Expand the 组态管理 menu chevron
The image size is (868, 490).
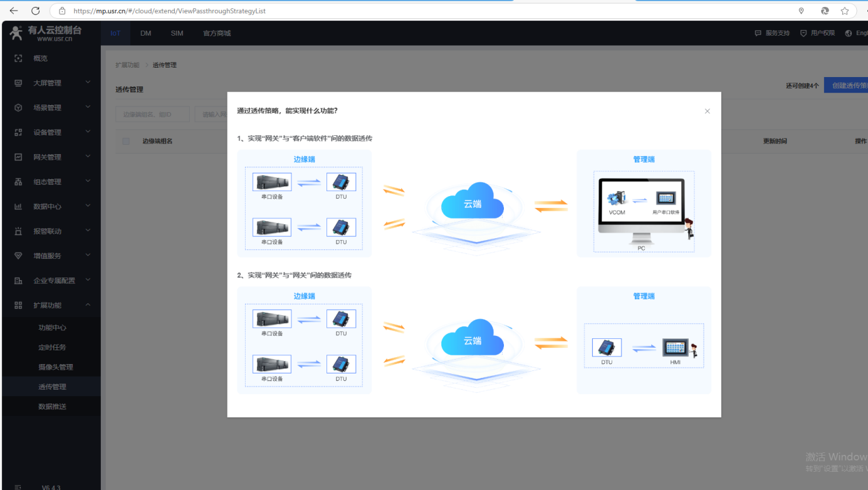click(x=88, y=181)
